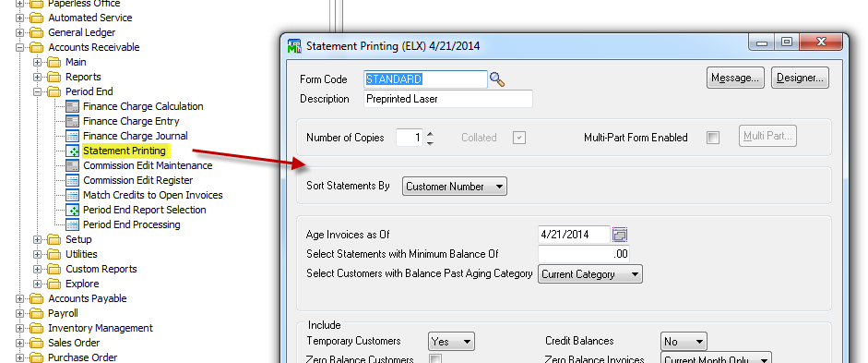Open Commission Edit Register icon
868x363 pixels.
72,180
